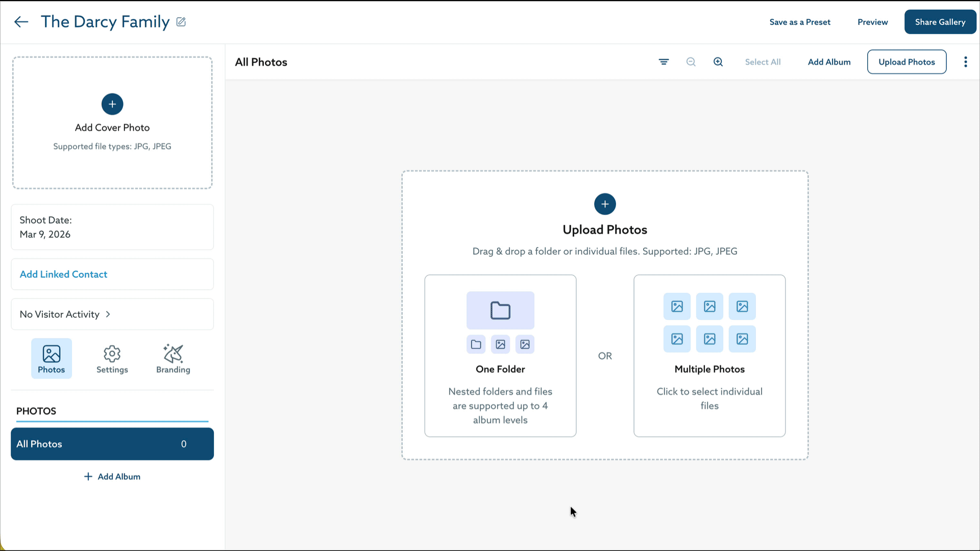Click the zoom in magnifier icon
The image size is (980, 551).
(718, 62)
